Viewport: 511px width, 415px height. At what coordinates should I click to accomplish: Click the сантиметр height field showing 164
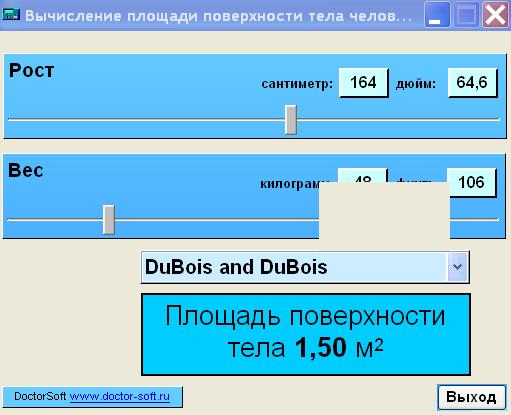point(363,83)
